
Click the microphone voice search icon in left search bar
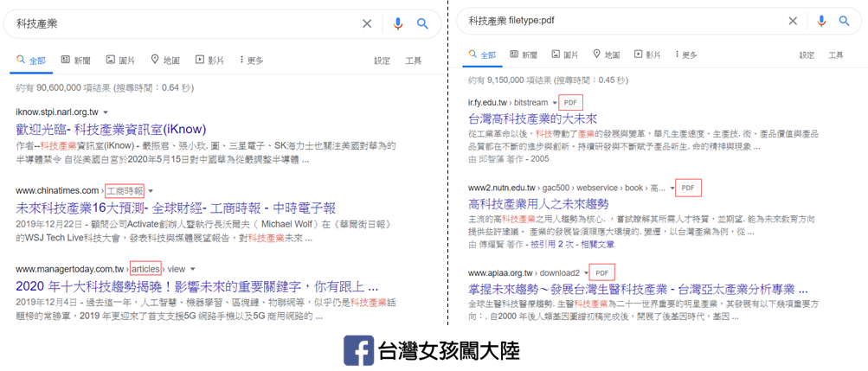(398, 23)
